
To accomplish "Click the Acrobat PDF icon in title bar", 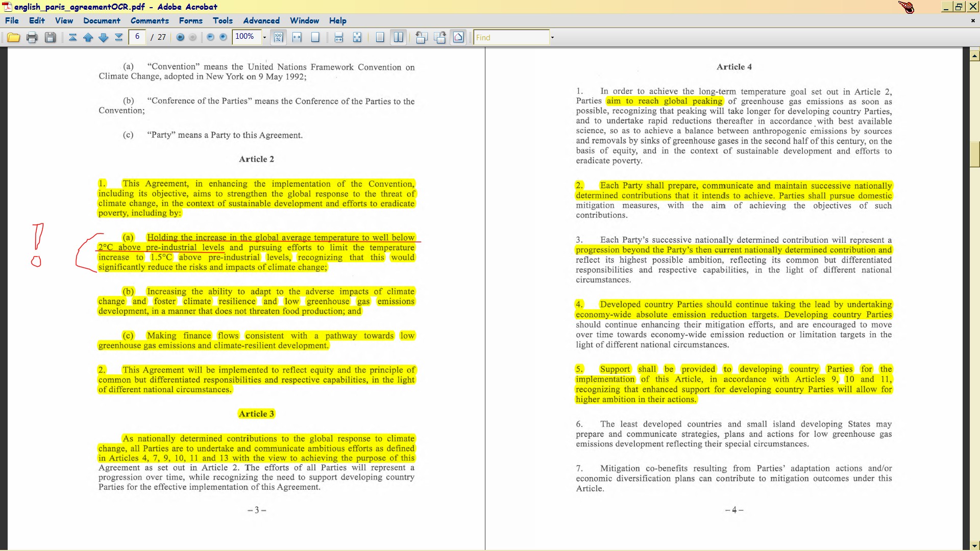I will point(7,7).
